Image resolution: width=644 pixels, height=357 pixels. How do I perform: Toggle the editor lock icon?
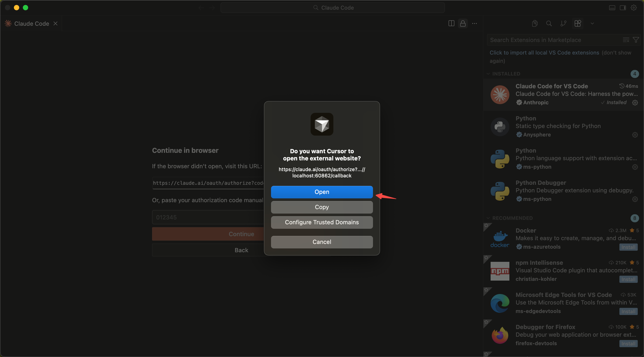click(x=463, y=23)
